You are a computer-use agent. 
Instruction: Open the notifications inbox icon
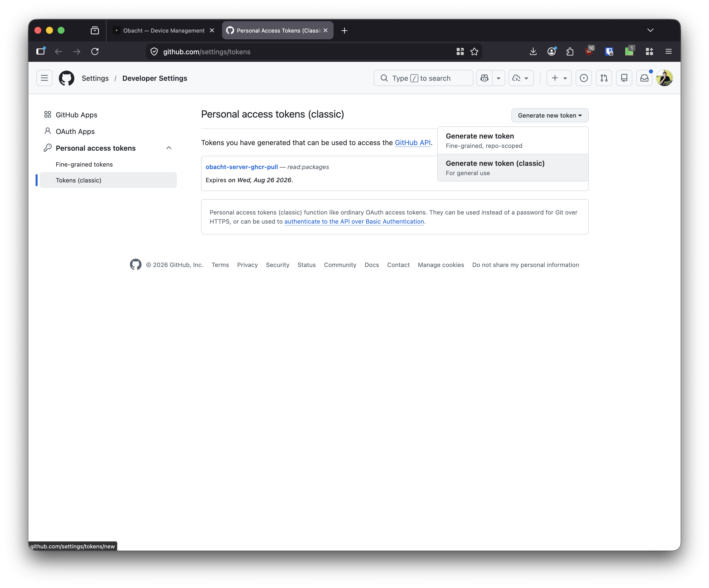click(644, 78)
